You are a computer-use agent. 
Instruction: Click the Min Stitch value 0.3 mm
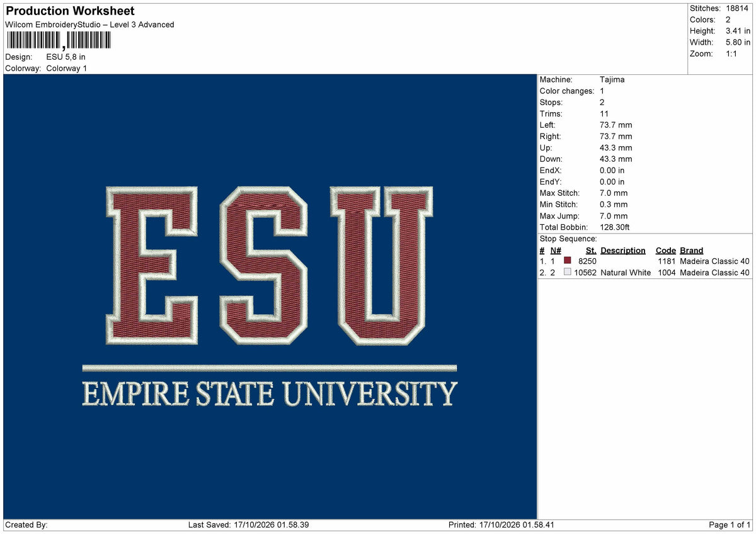[x=614, y=205]
